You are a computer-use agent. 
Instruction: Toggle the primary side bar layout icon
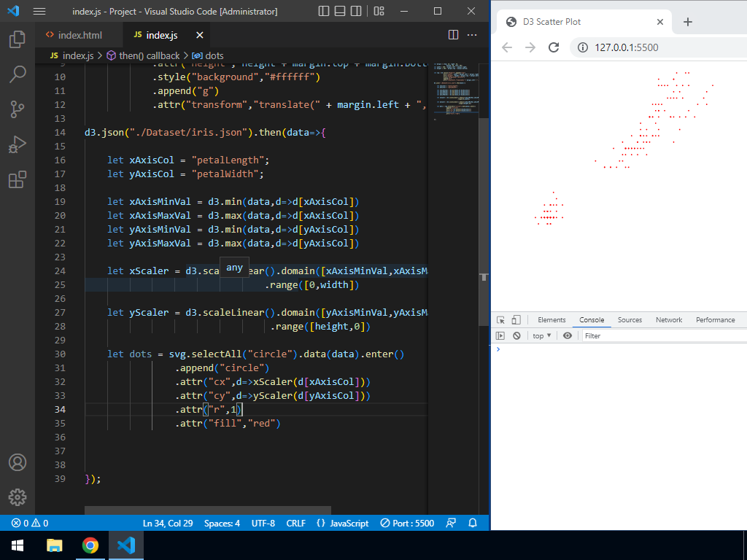[x=324, y=11]
